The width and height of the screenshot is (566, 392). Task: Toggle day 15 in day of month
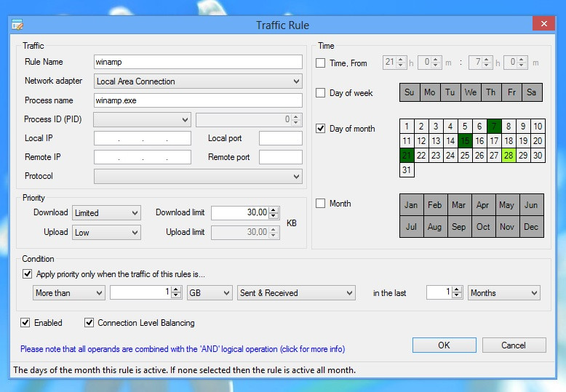[465, 141]
